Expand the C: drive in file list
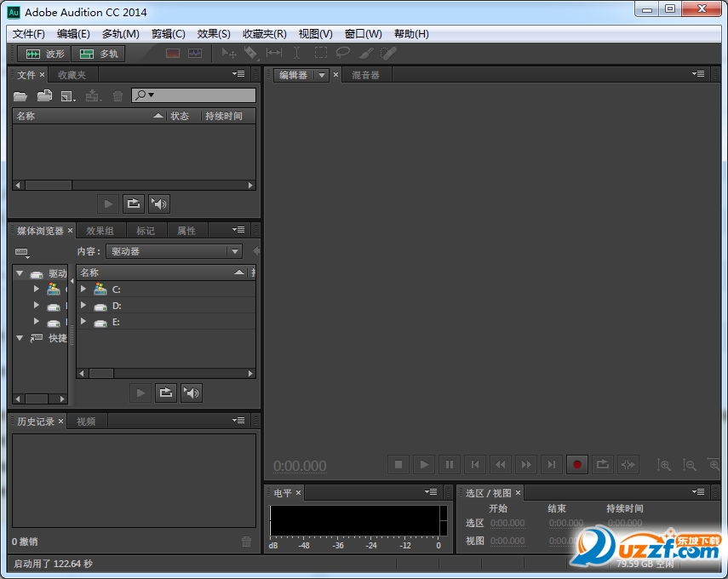This screenshot has height=579, width=728. 83,289
